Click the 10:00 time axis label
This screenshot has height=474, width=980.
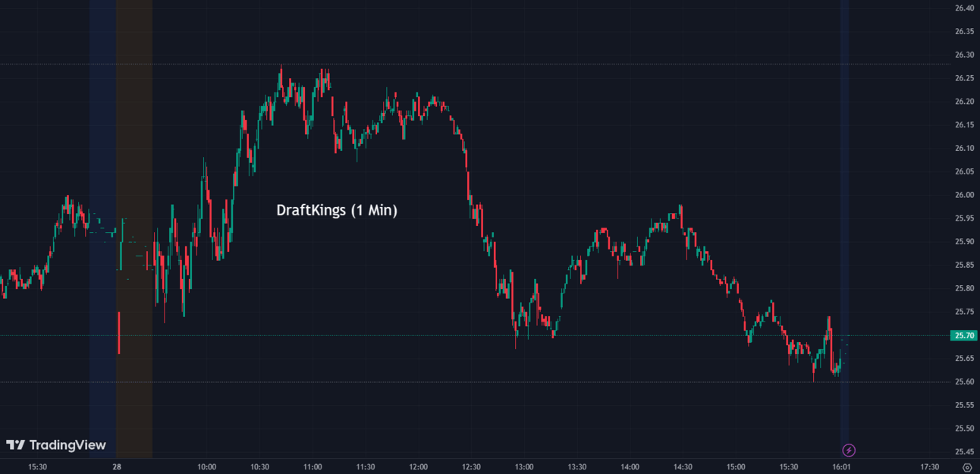coord(206,467)
